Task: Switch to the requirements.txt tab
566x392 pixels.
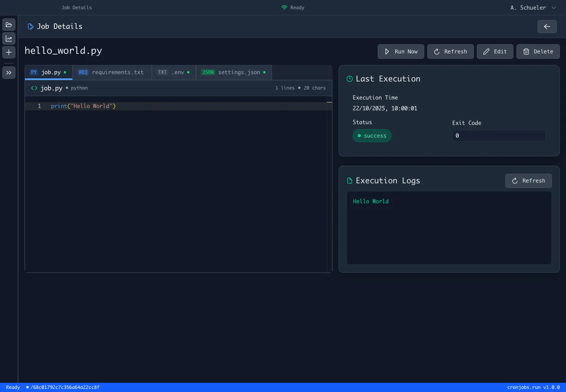Action: 112,72
